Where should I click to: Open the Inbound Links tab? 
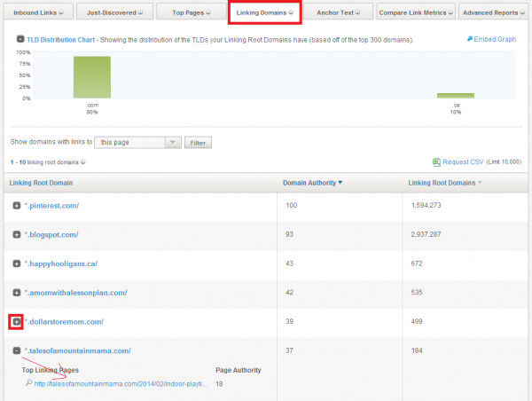38,12
